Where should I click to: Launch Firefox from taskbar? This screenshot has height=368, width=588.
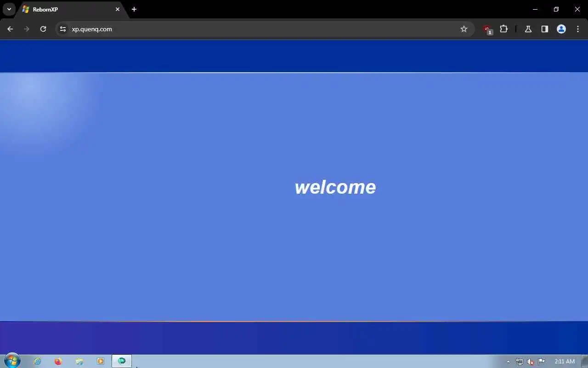tap(58, 362)
